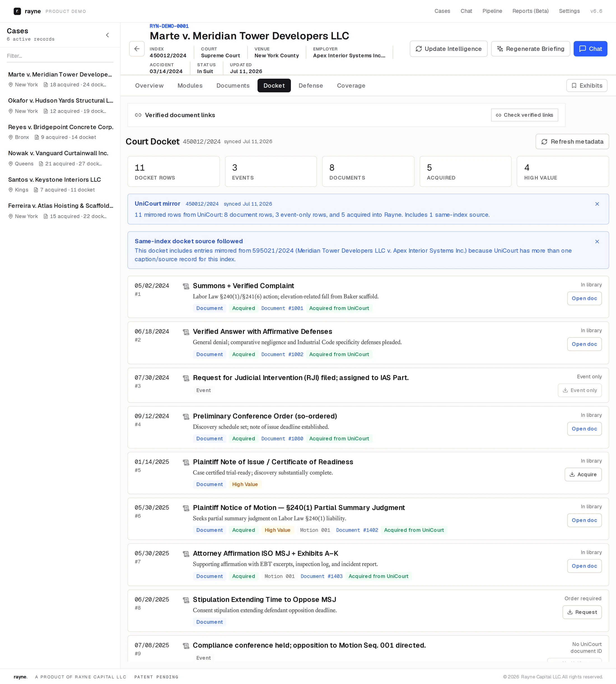The image size is (616, 684).
Task: Select Nowak v. Vanguard Curtainwall Inc. case
Action: 60,158
